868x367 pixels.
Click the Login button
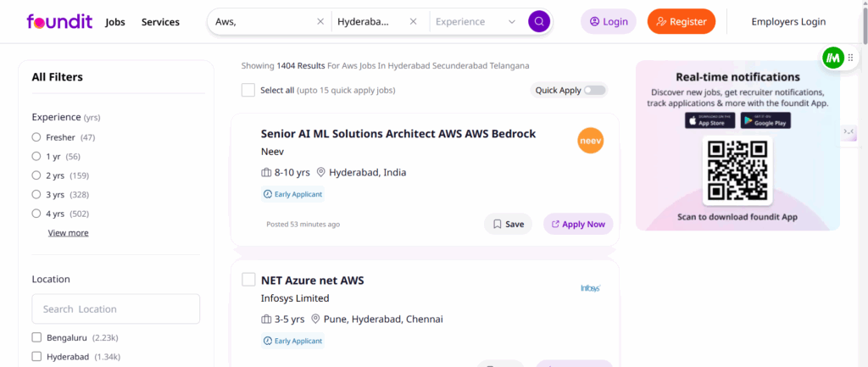(609, 21)
